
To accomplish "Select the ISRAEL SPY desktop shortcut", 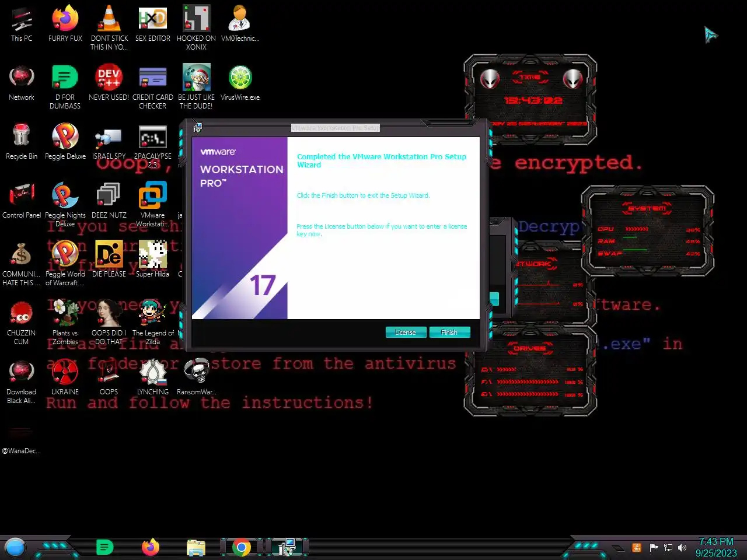I will point(109,142).
